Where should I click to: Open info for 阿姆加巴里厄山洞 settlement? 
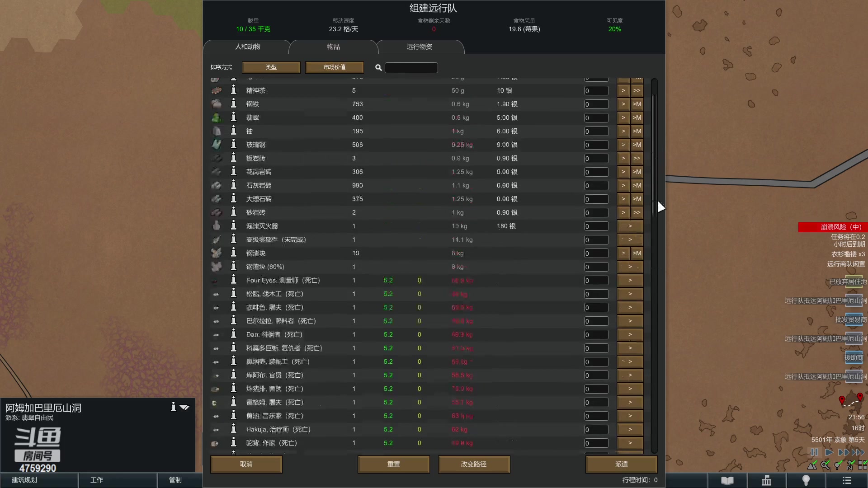(x=173, y=407)
